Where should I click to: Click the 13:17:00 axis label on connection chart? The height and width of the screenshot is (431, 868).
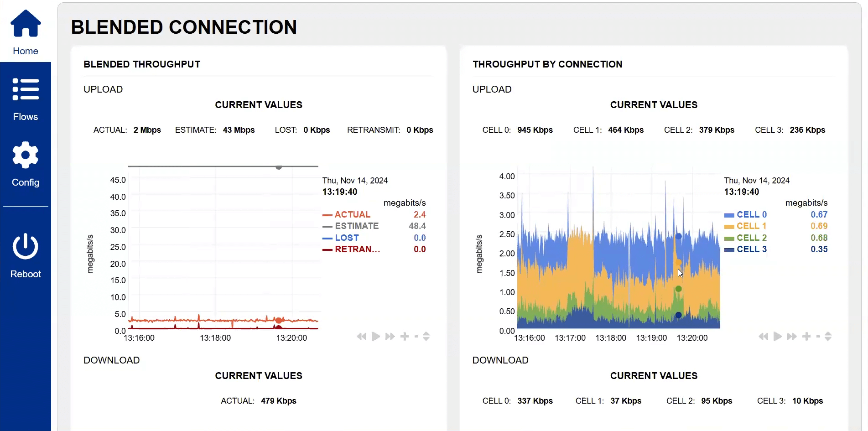click(x=570, y=338)
